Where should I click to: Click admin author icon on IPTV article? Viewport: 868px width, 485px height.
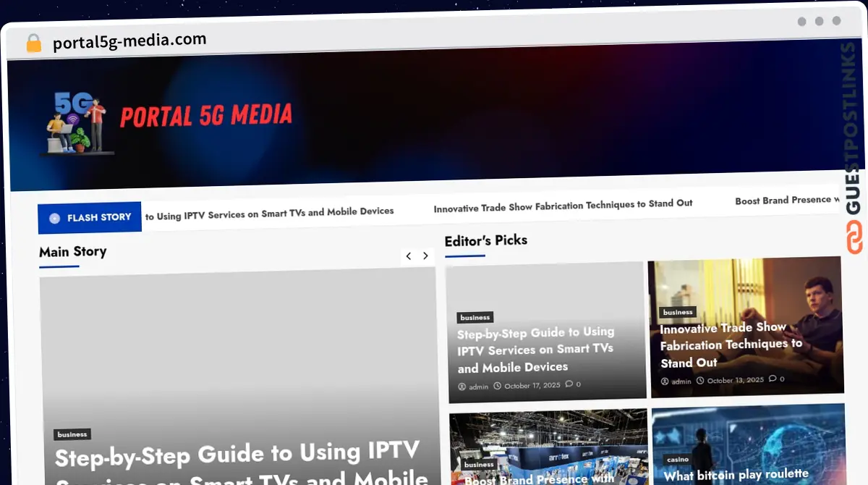pyautogui.click(x=461, y=387)
